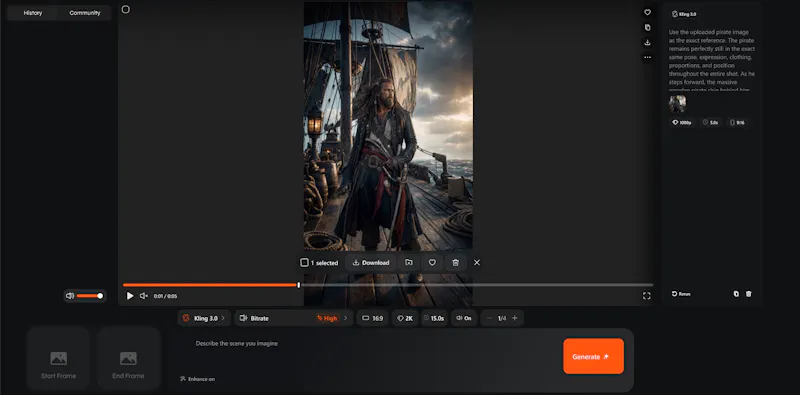800x395 pixels.
Task: Upload a Start Frame image
Action: pos(59,359)
